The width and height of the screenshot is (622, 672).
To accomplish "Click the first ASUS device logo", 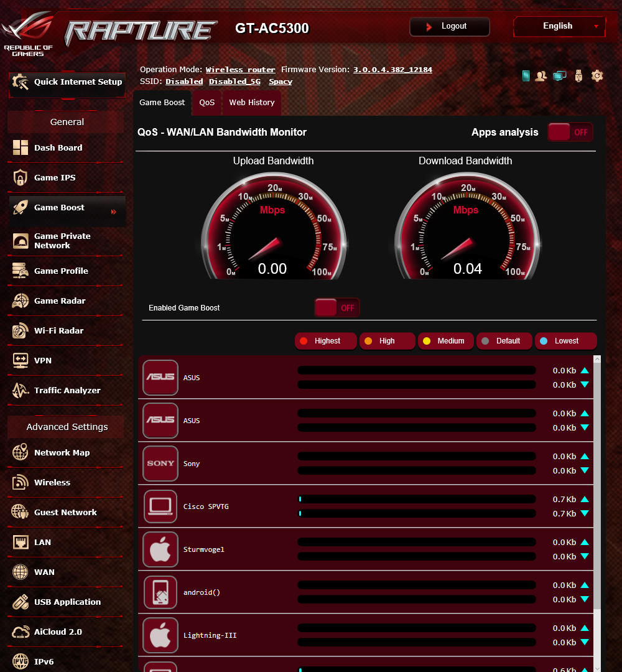I will tap(160, 377).
